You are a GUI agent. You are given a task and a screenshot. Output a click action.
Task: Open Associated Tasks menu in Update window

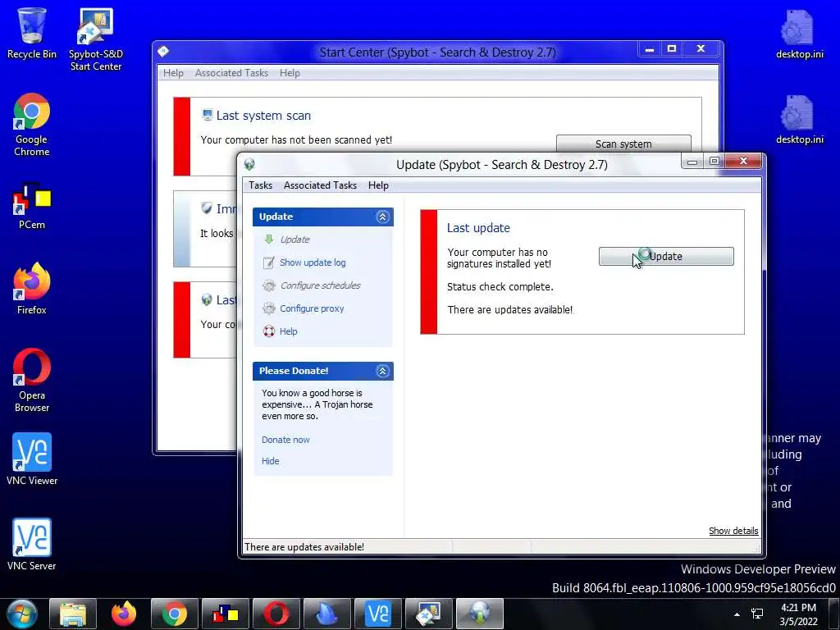tap(320, 185)
